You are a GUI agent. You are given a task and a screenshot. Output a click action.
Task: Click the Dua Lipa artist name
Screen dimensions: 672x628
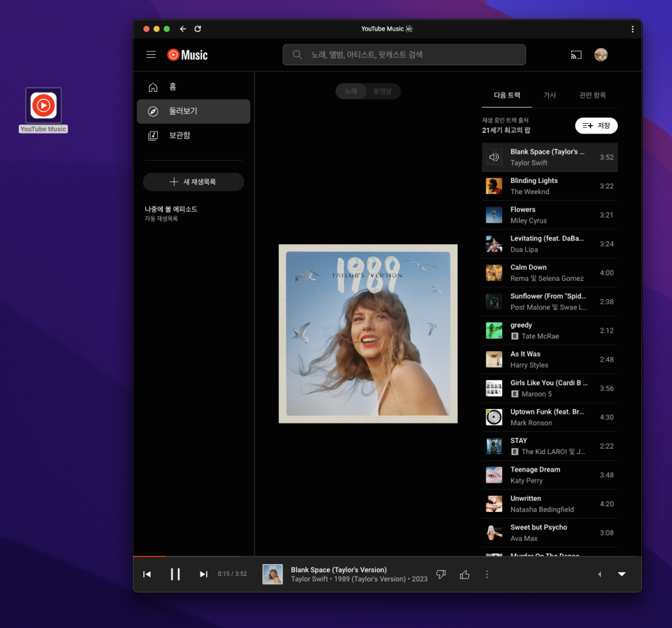click(x=524, y=249)
